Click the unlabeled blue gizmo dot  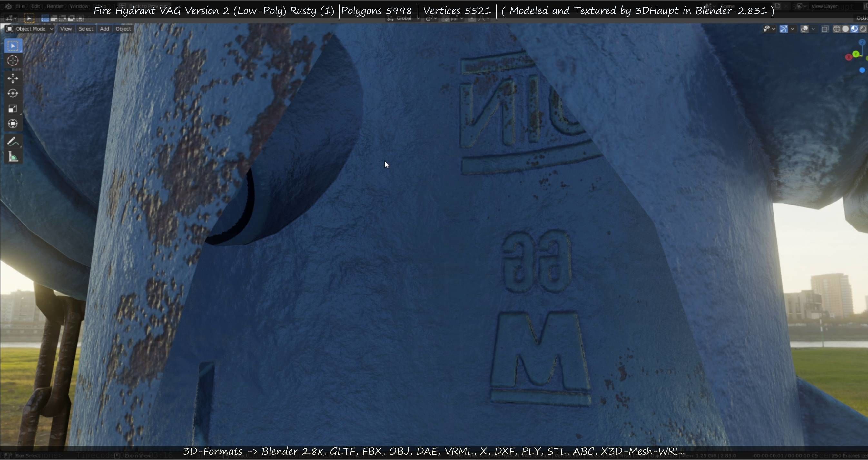pyautogui.click(x=862, y=70)
